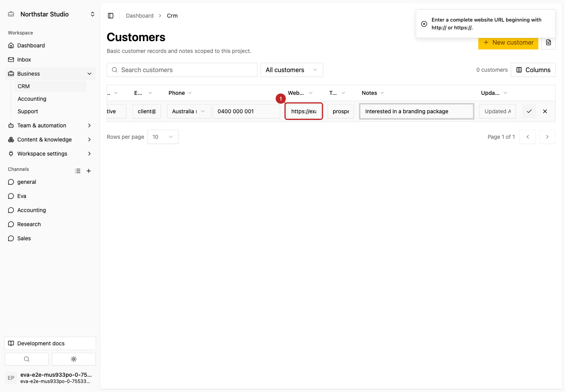Click the New customer button

(508, 42)
